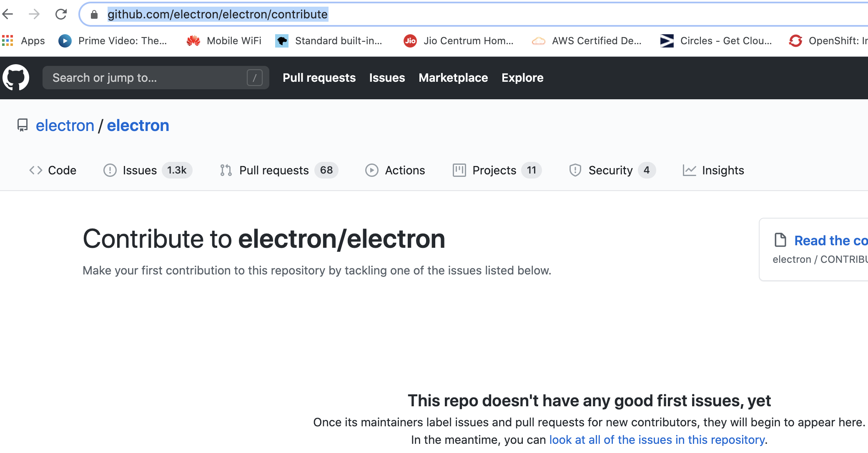Viewport: 868px width, 453px height.
Task: Open Standard built-in bookmark icon
Action: [x=282, y=40]
